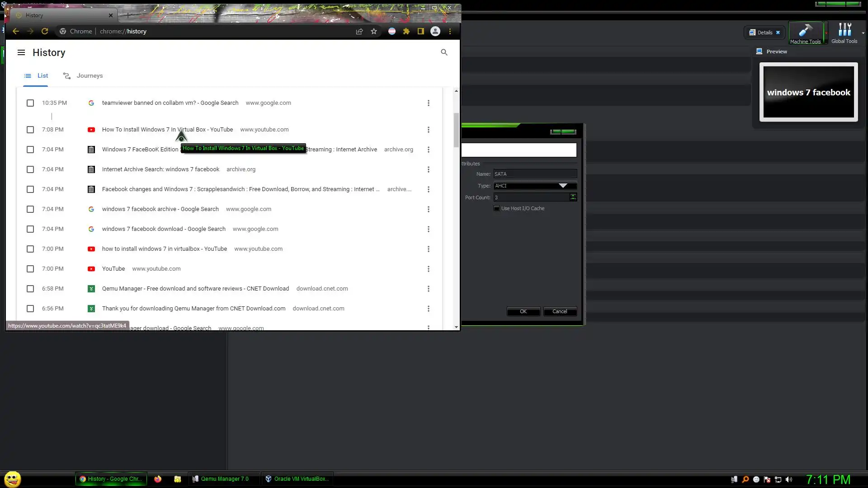Open Global Tools in VirtualBox

pyautogui.click(x=844, y=33)
